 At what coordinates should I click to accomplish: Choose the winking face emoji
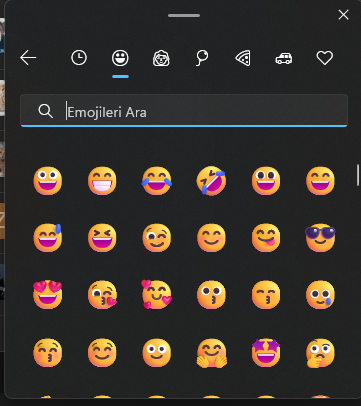click(157, 238)
